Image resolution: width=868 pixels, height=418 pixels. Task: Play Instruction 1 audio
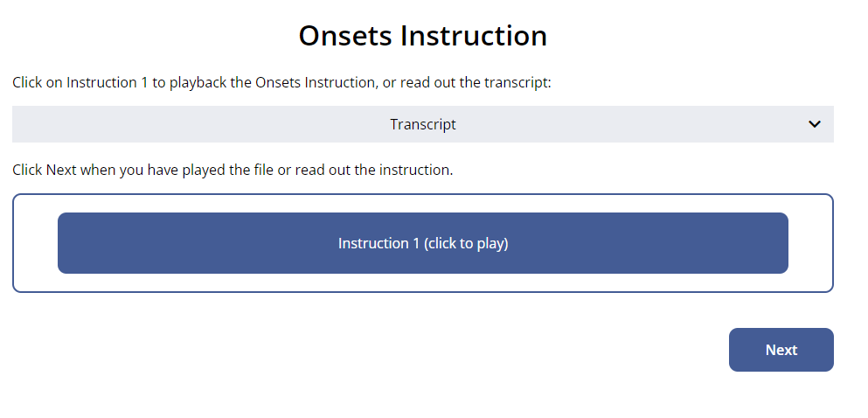423,243
